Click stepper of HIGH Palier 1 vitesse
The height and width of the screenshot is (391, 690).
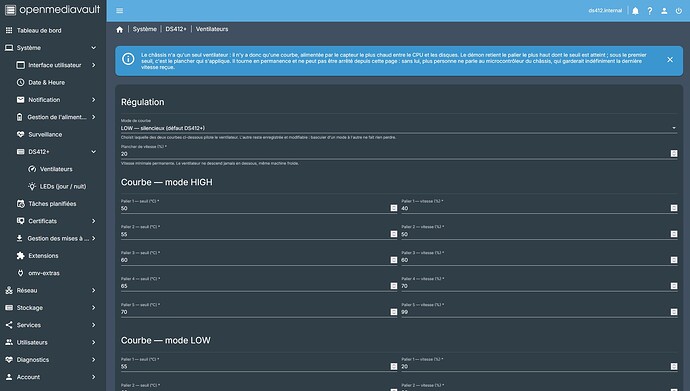674,208
